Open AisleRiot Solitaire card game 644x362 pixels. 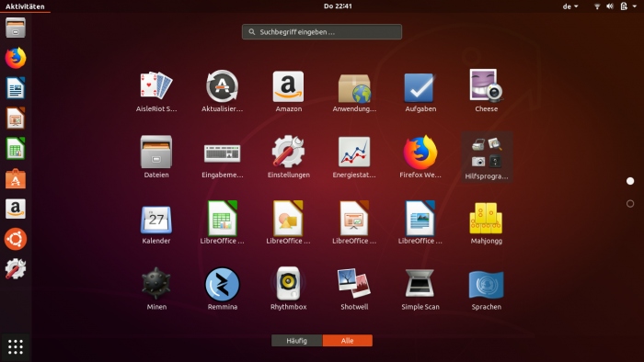click(156, 91)
